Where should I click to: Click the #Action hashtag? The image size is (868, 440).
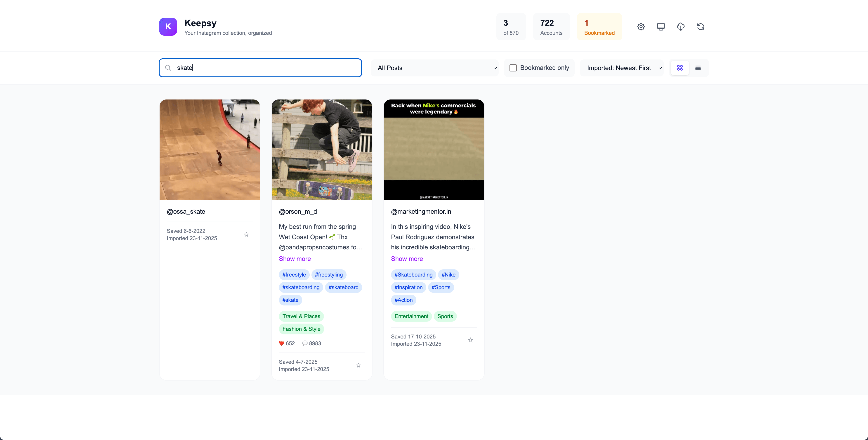(x=403, y=300)
